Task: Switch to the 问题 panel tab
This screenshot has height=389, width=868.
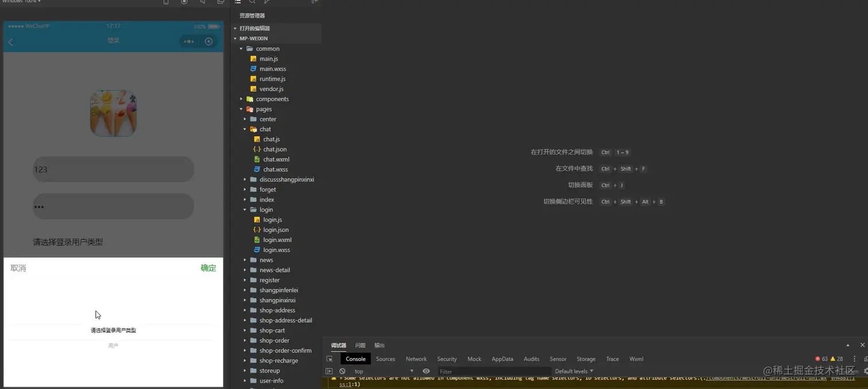Action: [361, 345]
